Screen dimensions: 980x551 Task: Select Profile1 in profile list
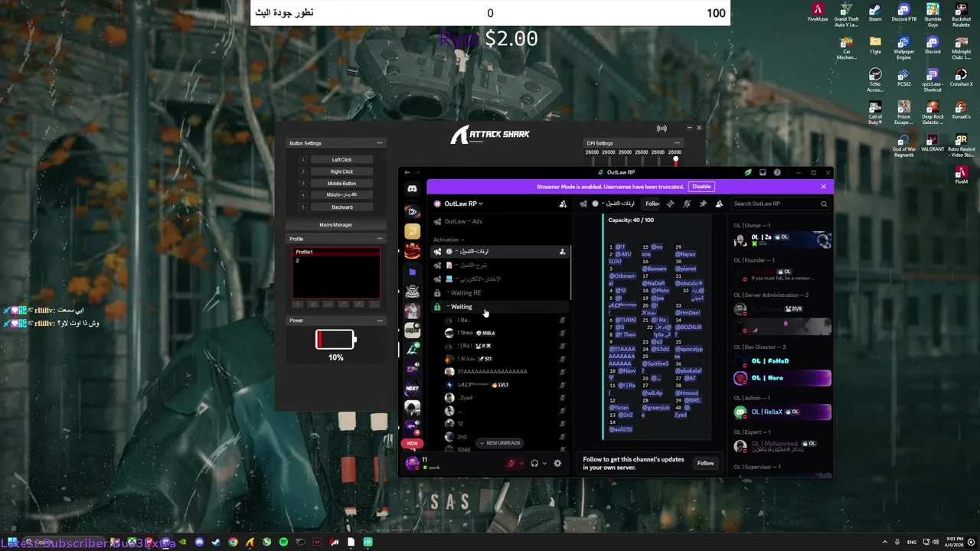click(x=335, y=253)
